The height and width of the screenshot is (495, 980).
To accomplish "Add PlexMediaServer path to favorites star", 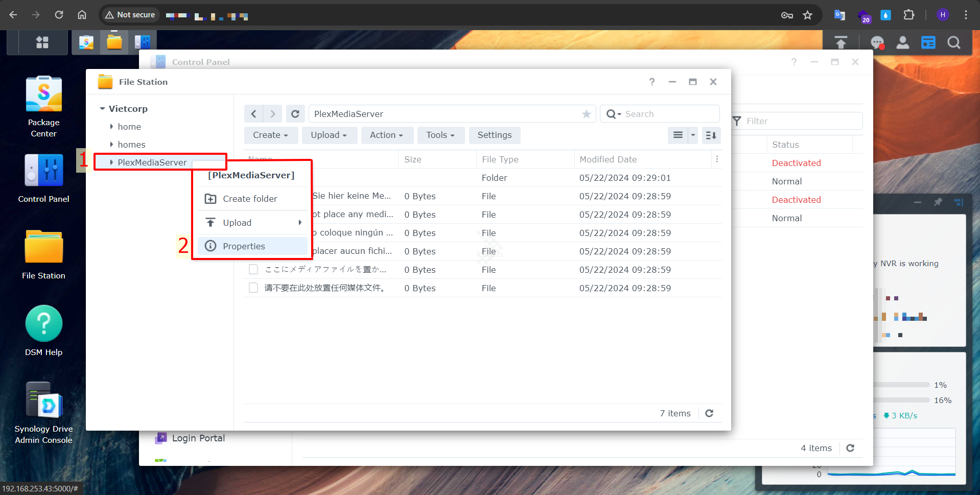I will click(x=586, y=114).
